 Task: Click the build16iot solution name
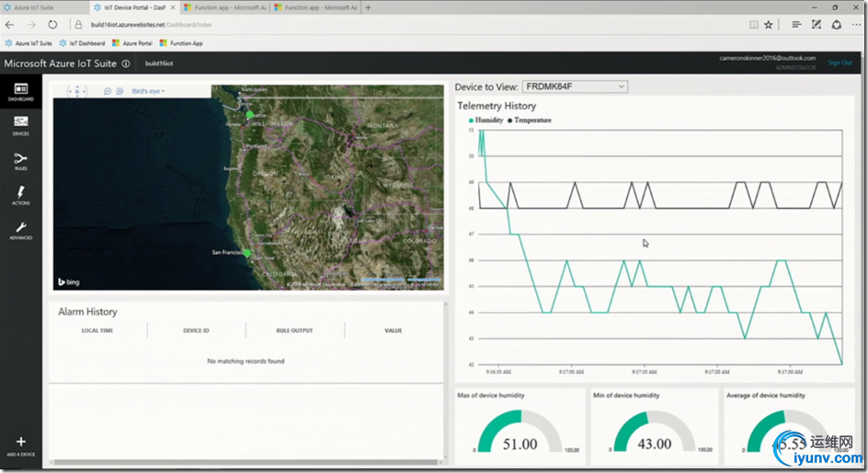pyautogui.click(x=159, y=63)
